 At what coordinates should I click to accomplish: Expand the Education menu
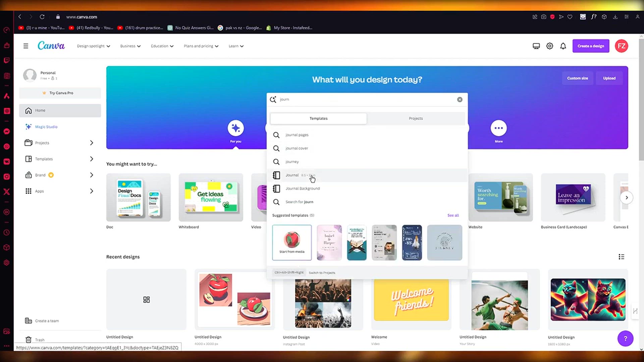click(162, 46)
